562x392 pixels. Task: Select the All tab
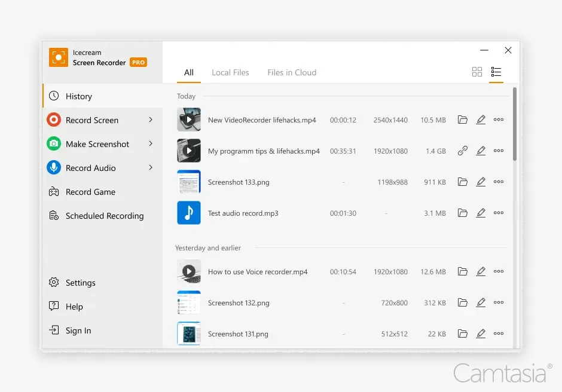pos(188,72)
